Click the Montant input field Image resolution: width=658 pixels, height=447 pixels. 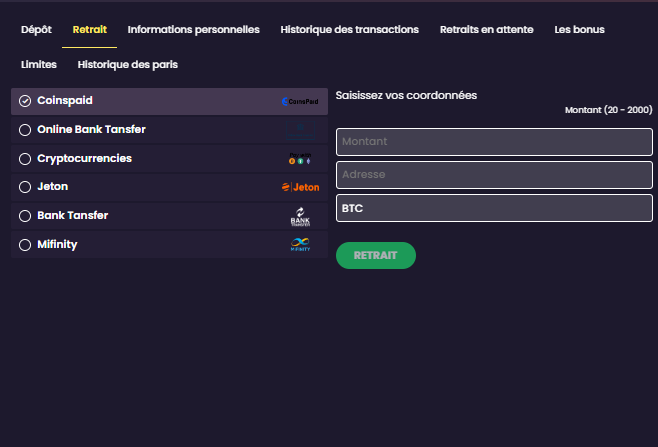pos(494,142)
